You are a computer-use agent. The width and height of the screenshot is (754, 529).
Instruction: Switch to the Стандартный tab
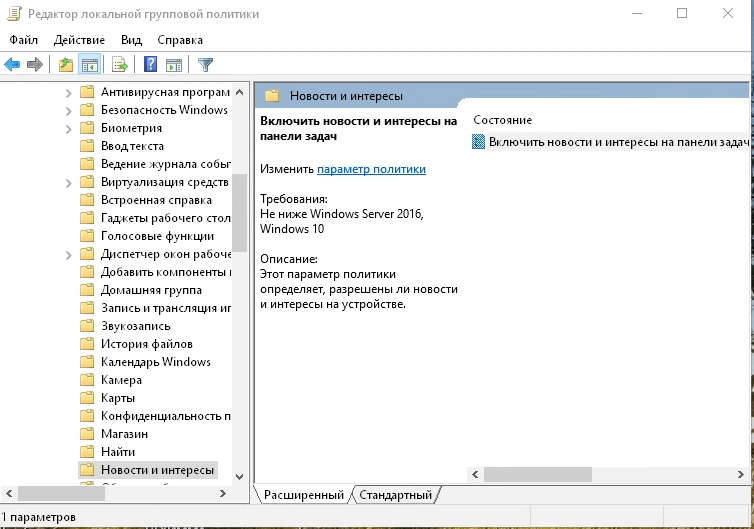tap(396, 495)
